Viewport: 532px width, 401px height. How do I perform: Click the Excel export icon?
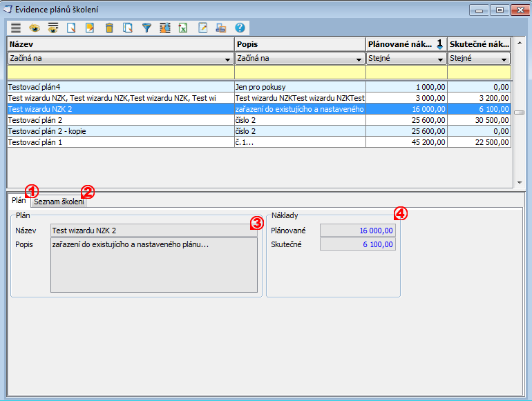click(x=183, y=28)
